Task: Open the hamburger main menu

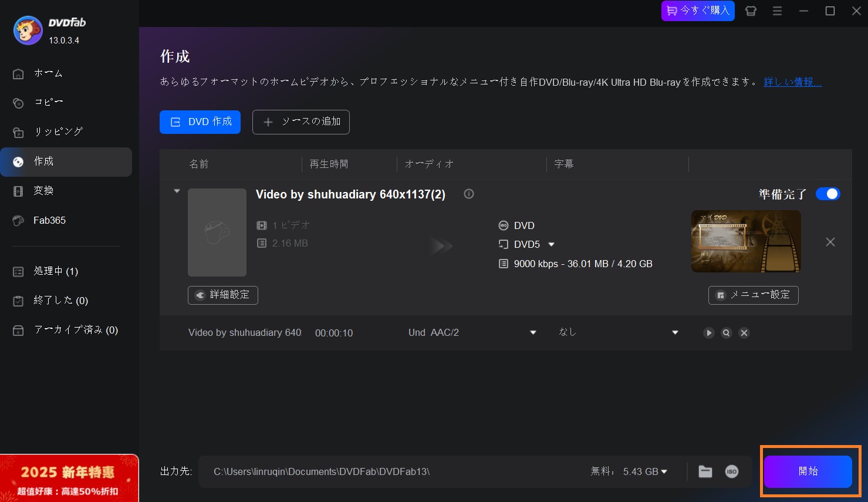Action: 777,11
